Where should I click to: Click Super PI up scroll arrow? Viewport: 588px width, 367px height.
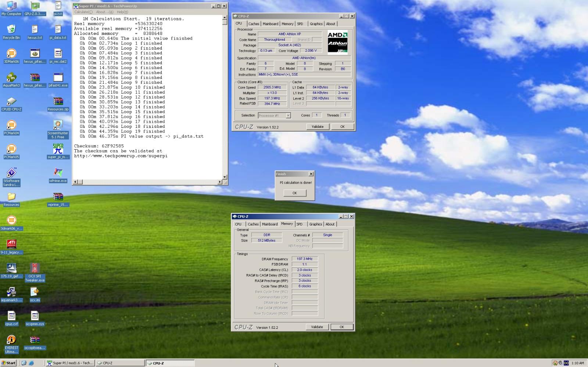(x=225, y=18)
